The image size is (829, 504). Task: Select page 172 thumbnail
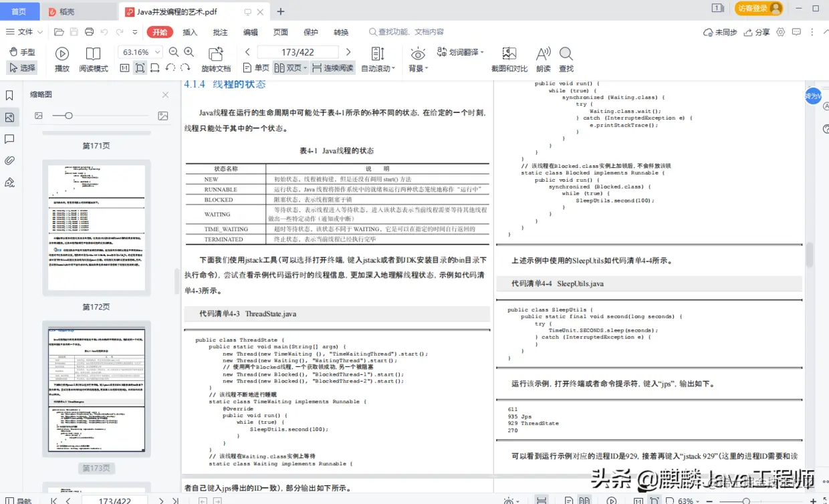tap(96, 228)
